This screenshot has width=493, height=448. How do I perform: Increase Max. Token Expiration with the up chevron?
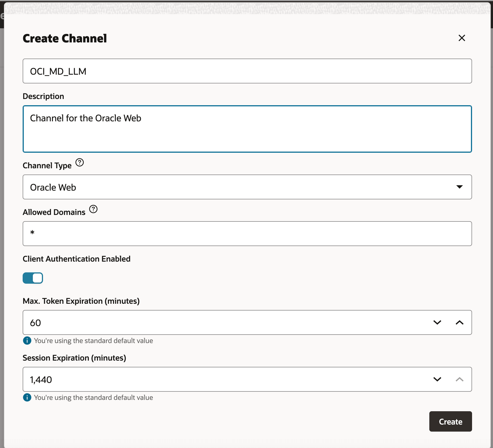pos(460,322)
